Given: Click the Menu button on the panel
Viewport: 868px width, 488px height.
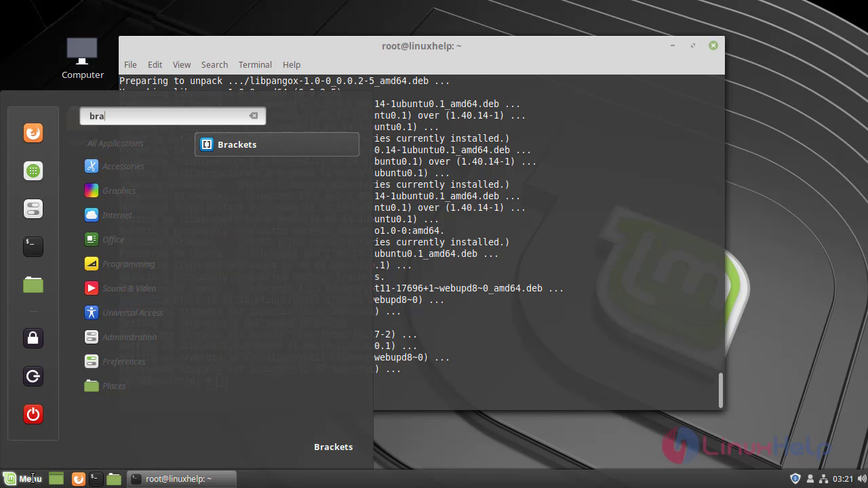Looking at the screenshot, I should [22, 479].
